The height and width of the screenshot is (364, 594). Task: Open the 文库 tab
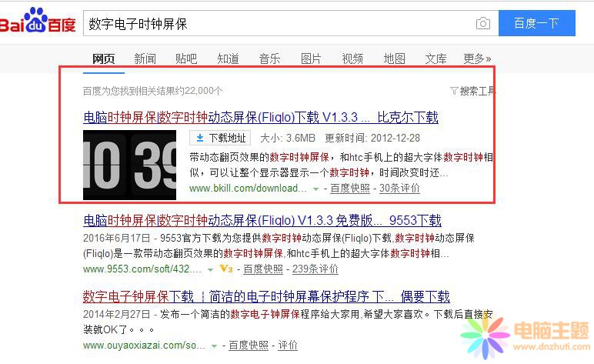pos(435,58)
